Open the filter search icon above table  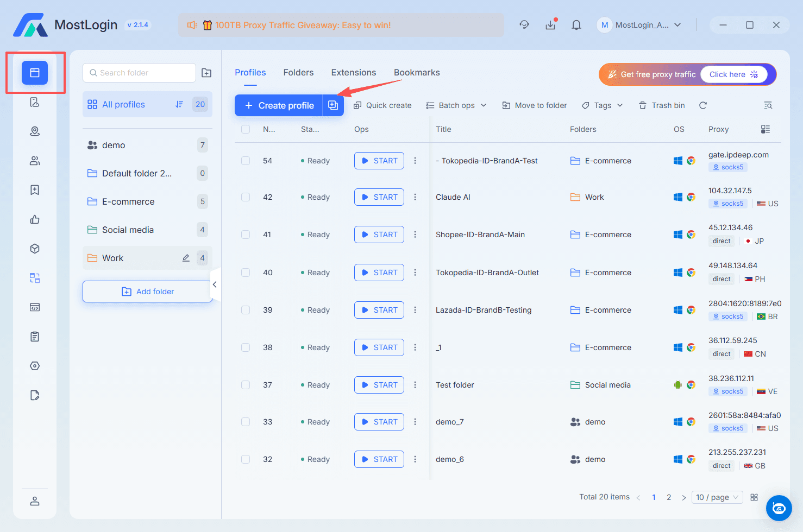point(768,105)
